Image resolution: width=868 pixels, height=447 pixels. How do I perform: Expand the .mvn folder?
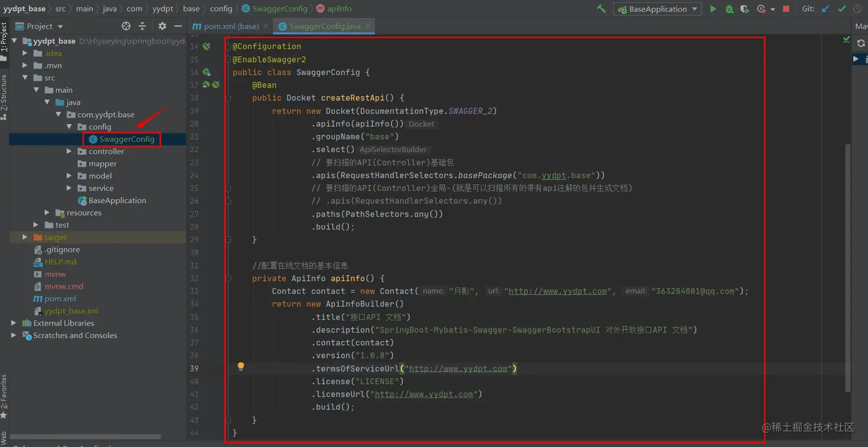(25, 65)
